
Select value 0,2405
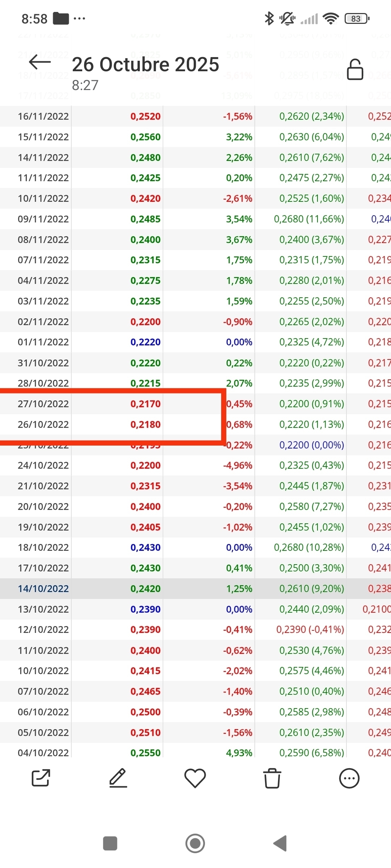click(146, 527)
